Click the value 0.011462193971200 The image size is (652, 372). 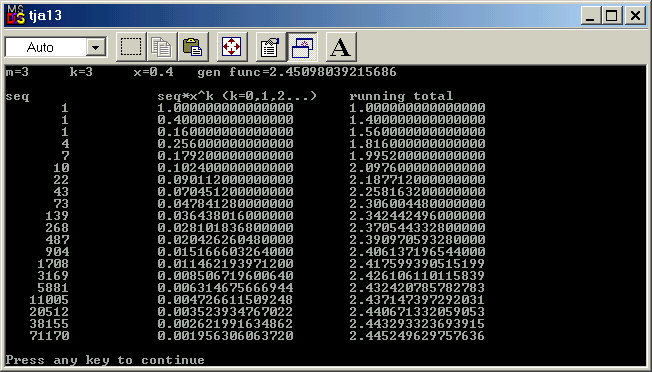(x=225, y=264)
